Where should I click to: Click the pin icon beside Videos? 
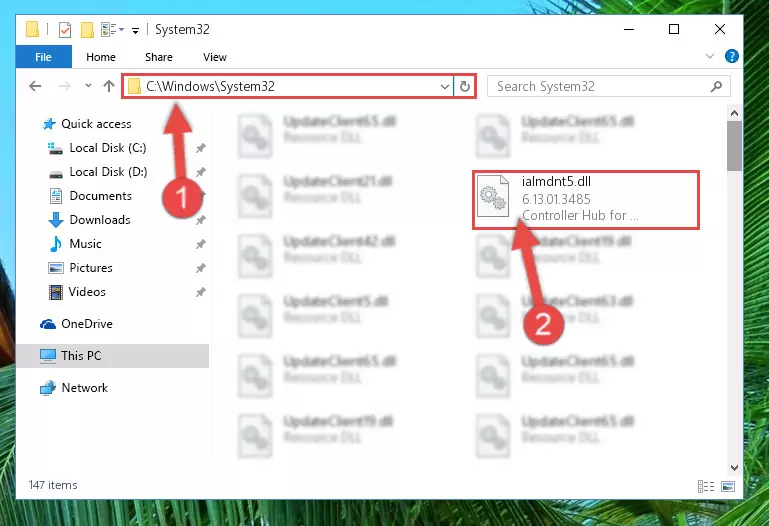pos(201,292)
